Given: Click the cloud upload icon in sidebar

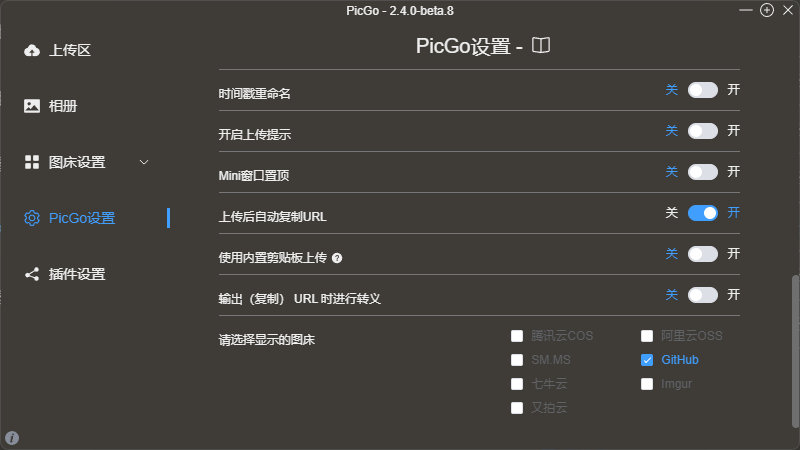Looking at the screenshot, I should [x=32, y=50].
